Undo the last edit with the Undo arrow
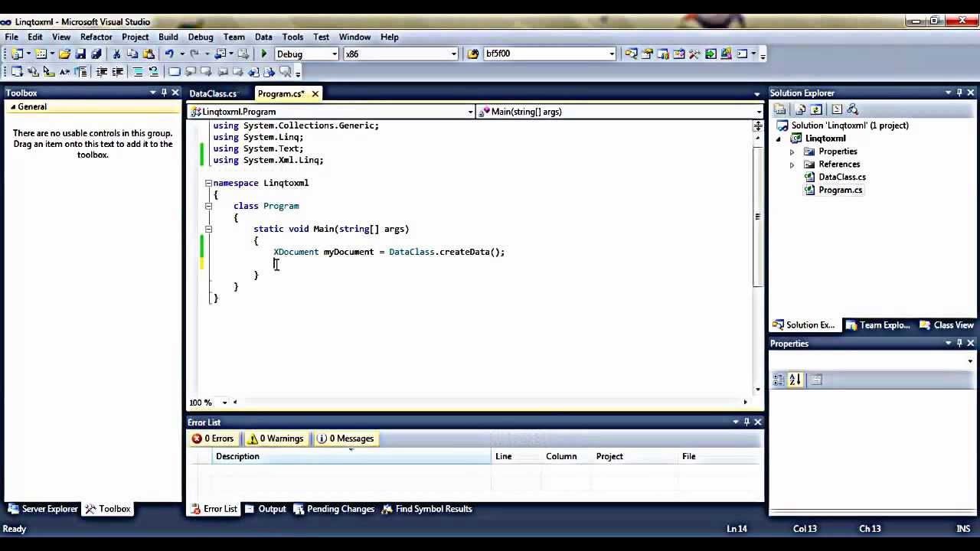The width and height of the screenshot is (980, 551). click(x=169, y=54)
